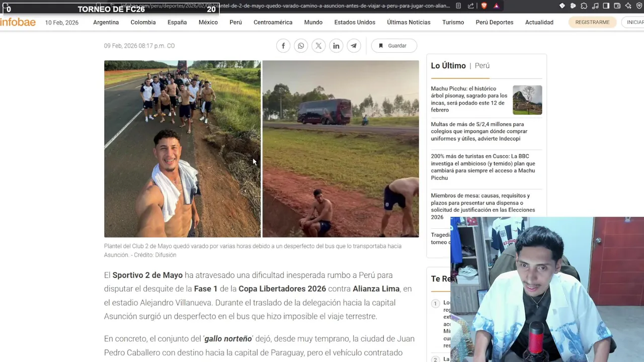
Task: Click the infobae logo
Action: click(18, 22)
